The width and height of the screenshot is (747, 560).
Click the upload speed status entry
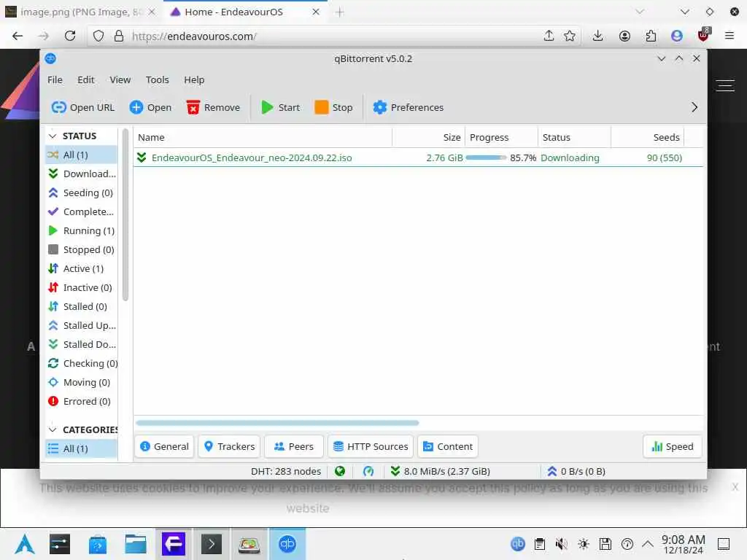576,471
